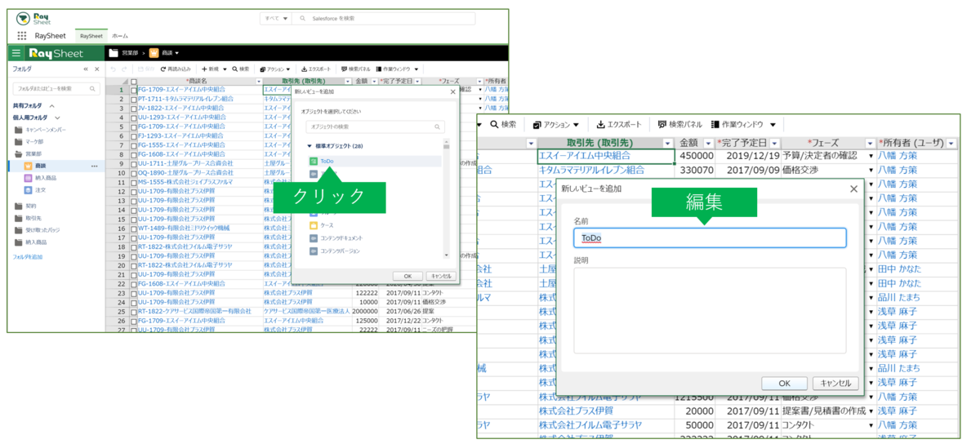Viewport: 980px width, 444px height.
Task: Tick the checkbox for row 3 JV-1822
Action: point(134,108)
